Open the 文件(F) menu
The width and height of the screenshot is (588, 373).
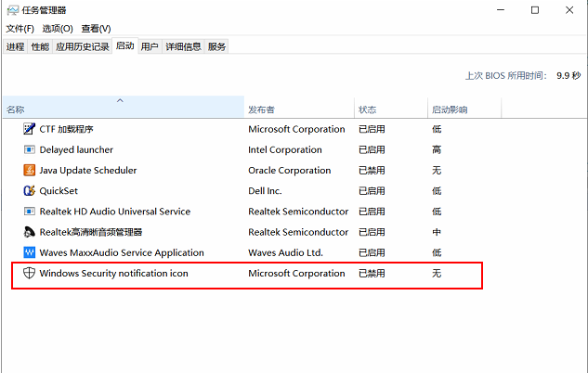pos(20,29)
